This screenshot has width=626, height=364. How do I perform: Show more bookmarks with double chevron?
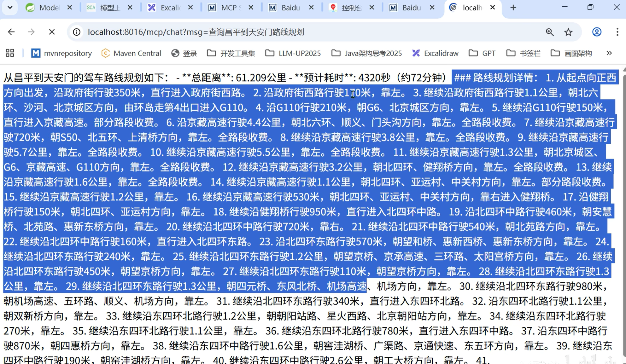point(609,53)
